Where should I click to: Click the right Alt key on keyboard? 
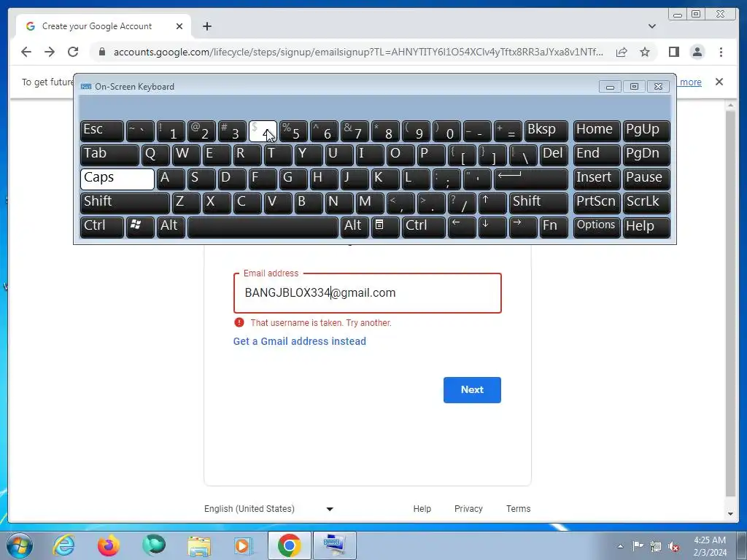coord(355,227)
